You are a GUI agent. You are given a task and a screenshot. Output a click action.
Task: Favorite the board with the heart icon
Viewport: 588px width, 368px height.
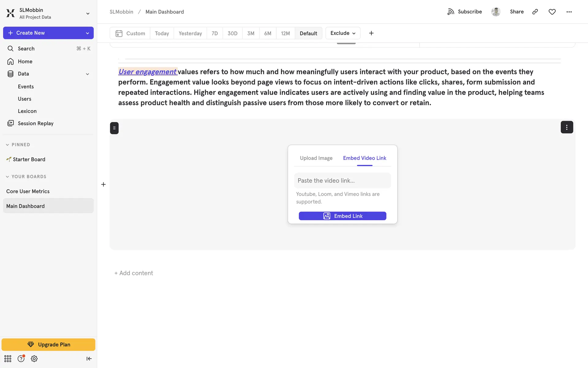click(552, 12)
